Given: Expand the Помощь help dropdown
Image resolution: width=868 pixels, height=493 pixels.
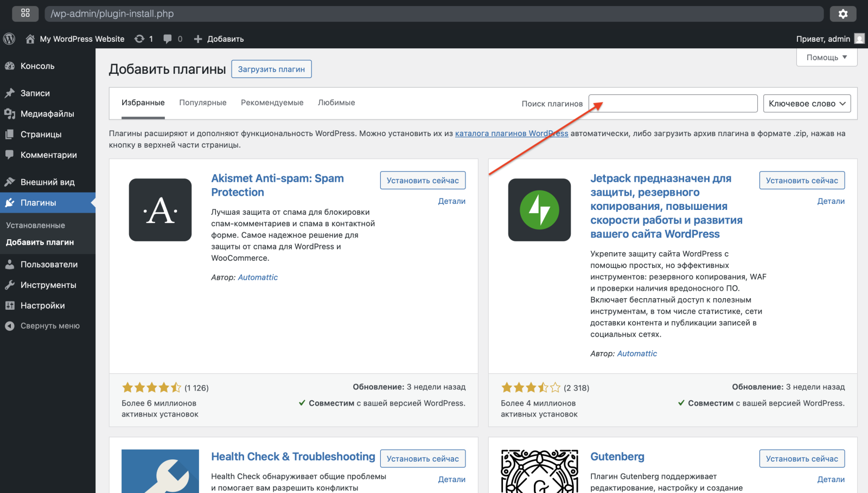Looking at the screenshot, I should click(826, 57).
